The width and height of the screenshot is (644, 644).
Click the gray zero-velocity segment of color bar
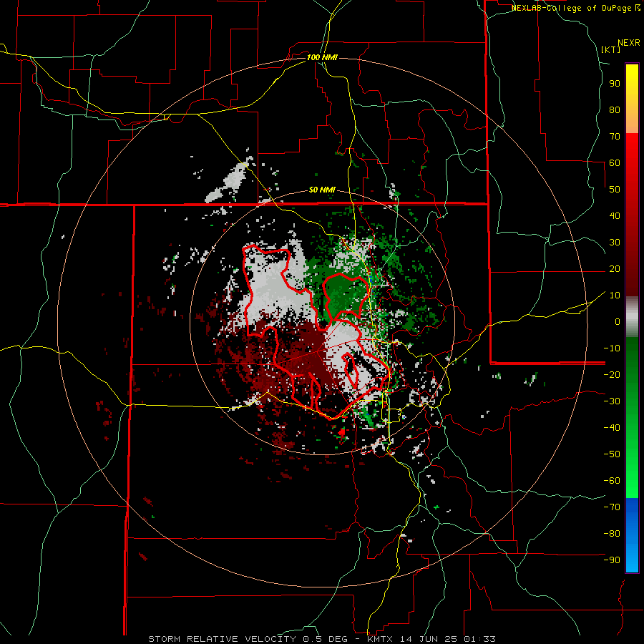(632, 317)
